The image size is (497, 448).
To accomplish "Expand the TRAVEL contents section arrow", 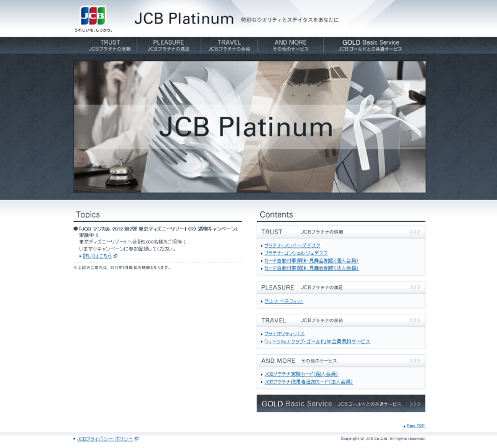I will pos(414,320).
